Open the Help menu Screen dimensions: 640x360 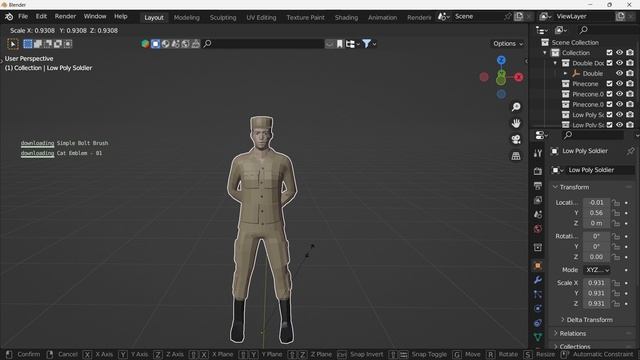(x=120, y=17)
